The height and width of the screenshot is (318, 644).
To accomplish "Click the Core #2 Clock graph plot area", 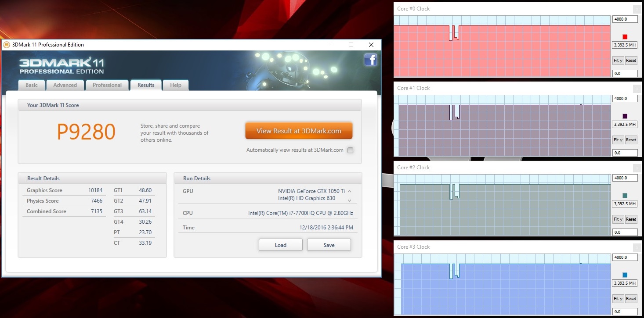I will (x=502, y=205).
